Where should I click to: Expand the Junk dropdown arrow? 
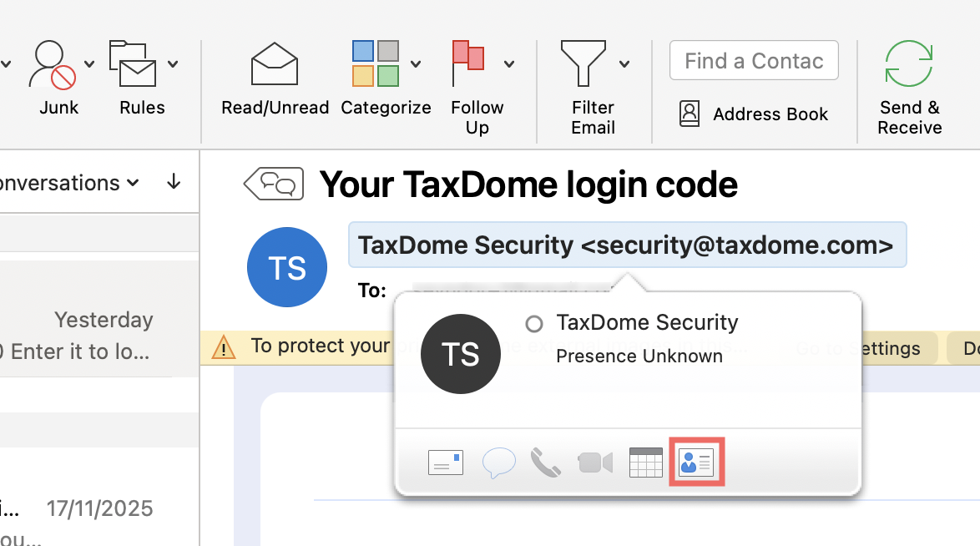point(89,64)
